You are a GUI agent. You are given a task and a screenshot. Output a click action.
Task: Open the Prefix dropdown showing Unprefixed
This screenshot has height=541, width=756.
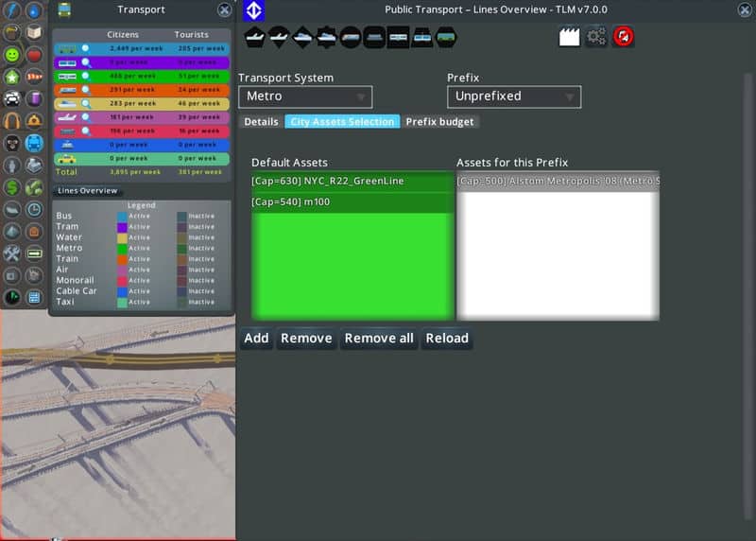[513, 96]
